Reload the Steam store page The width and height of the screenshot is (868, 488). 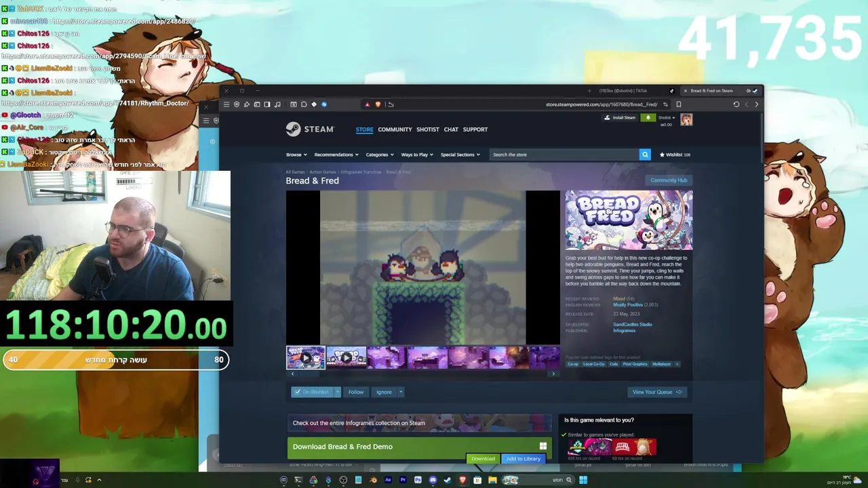[736, 104]
